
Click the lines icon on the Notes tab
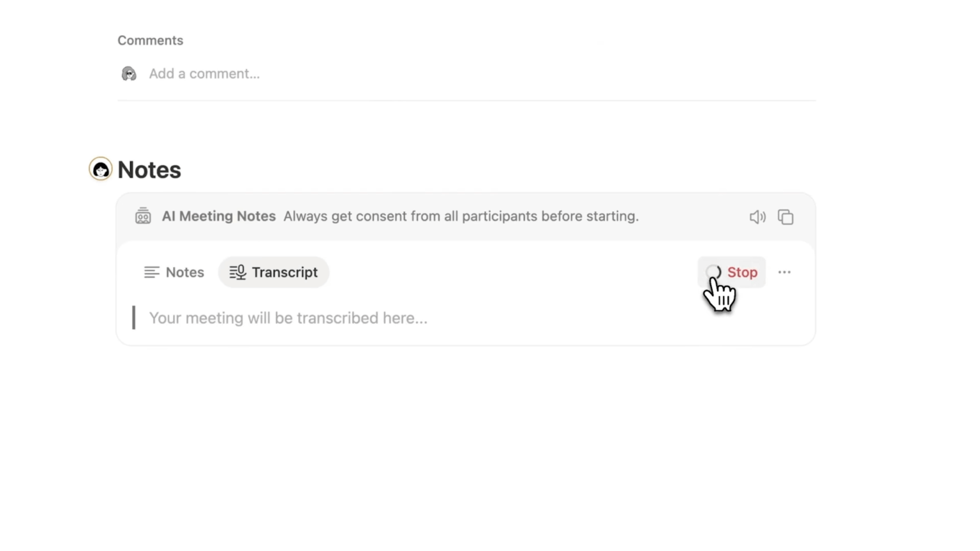[x=151, y=272]
